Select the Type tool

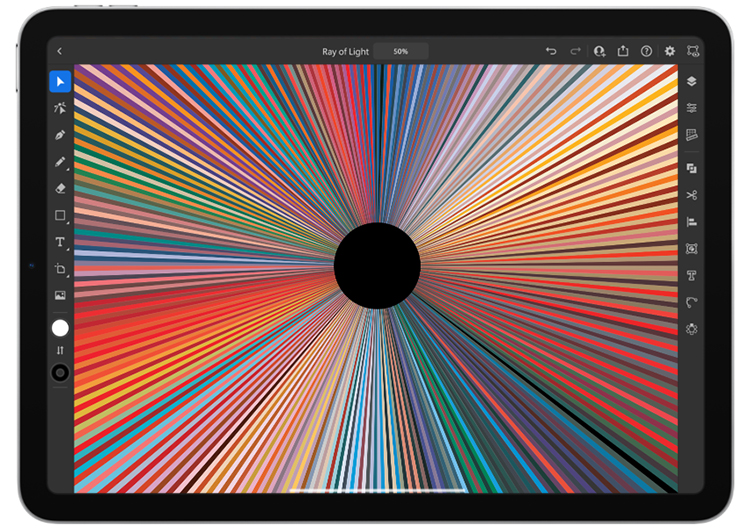pyautogui.click(x=60, y=242)
